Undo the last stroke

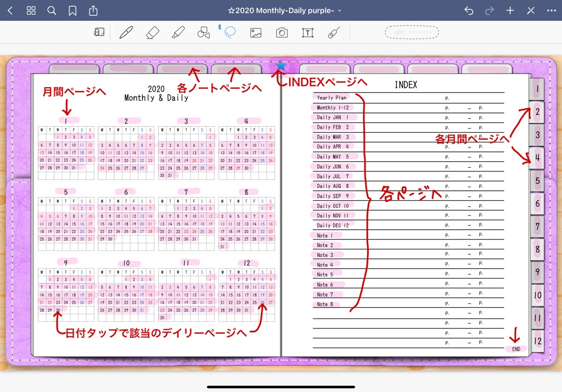click(x=468, y=10)
